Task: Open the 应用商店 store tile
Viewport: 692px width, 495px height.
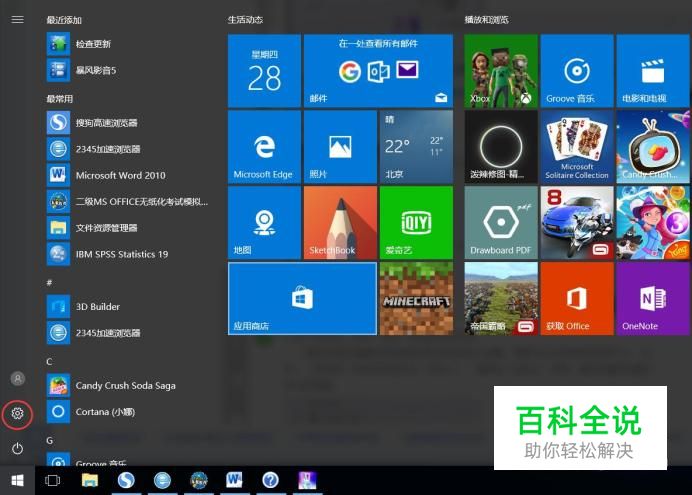Action: click(x=302, y=298)
